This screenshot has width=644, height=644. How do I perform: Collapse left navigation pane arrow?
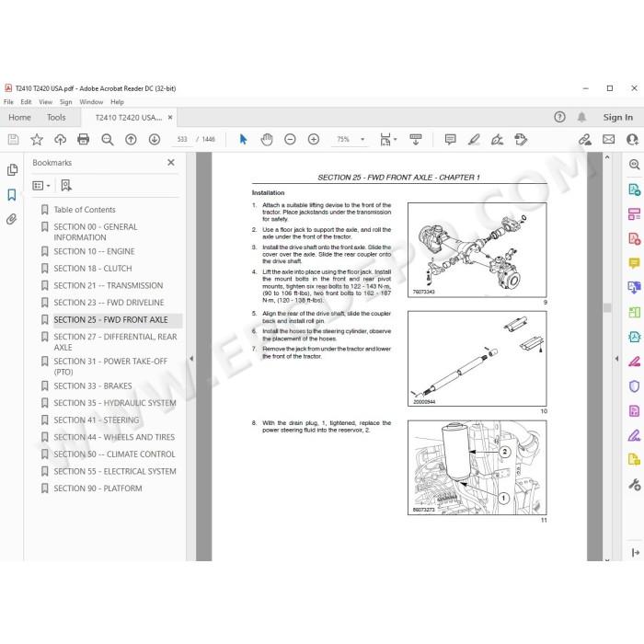[x=191, y=359]
